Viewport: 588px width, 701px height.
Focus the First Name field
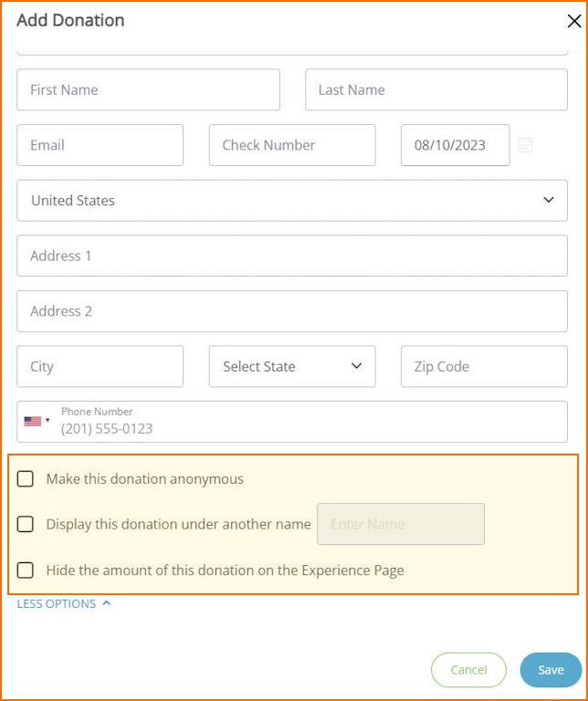(x=149, y=89)
